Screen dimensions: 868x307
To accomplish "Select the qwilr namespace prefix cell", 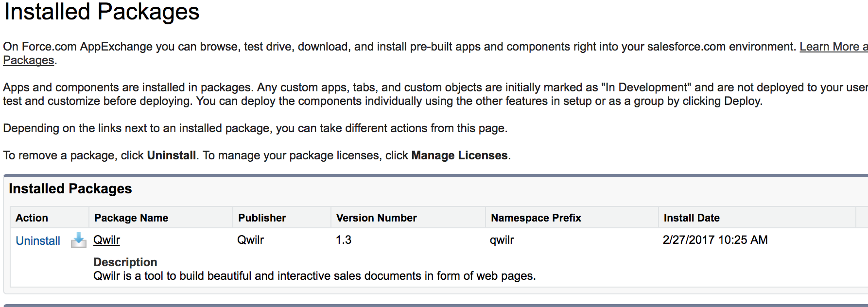I will pyautogui.click(x=502, y=240).
